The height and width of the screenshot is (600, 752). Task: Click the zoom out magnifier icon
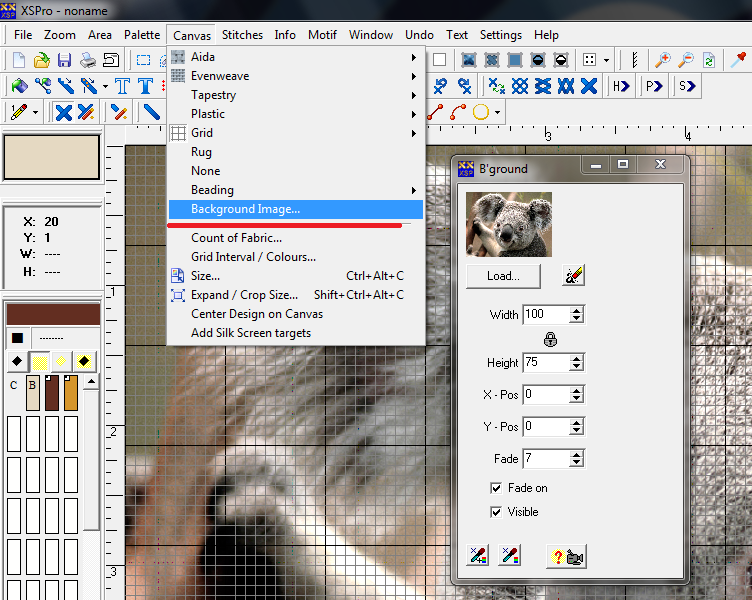[x=686, y=60]
